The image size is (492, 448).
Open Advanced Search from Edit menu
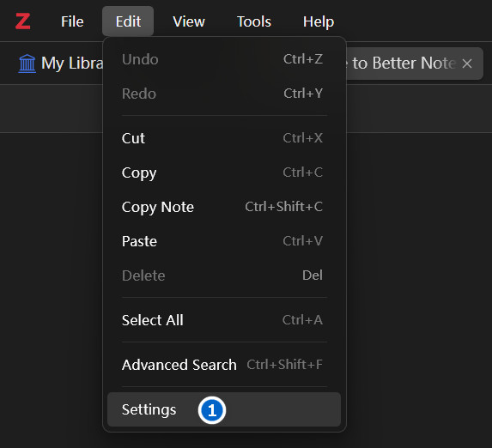224,365
